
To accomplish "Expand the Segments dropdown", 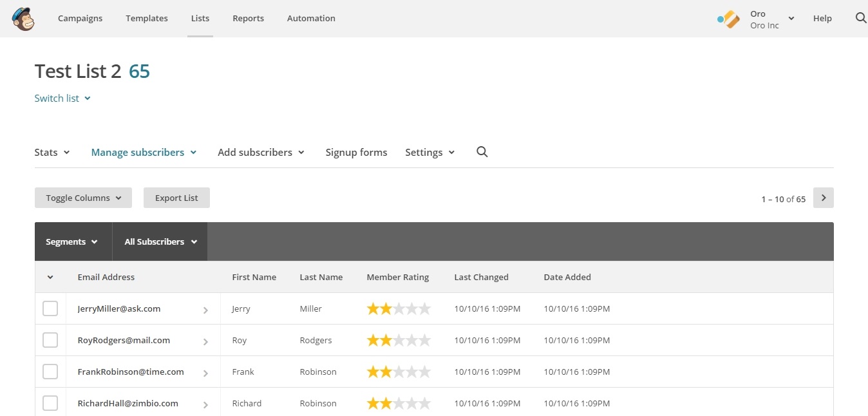I will (x=73, y=241).
